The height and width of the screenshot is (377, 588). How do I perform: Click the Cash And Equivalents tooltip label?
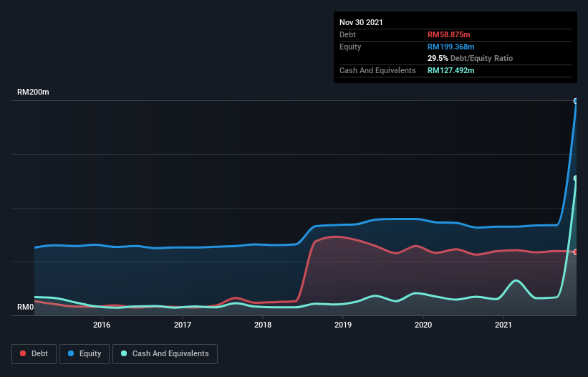[x=377, y=70]
